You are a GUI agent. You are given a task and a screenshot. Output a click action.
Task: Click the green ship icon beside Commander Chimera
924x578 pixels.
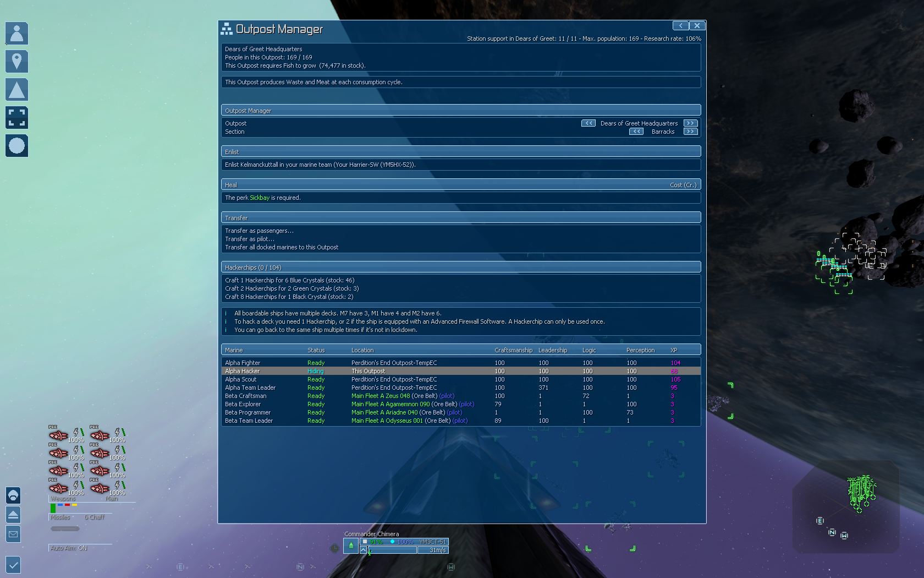click(351, 546)
